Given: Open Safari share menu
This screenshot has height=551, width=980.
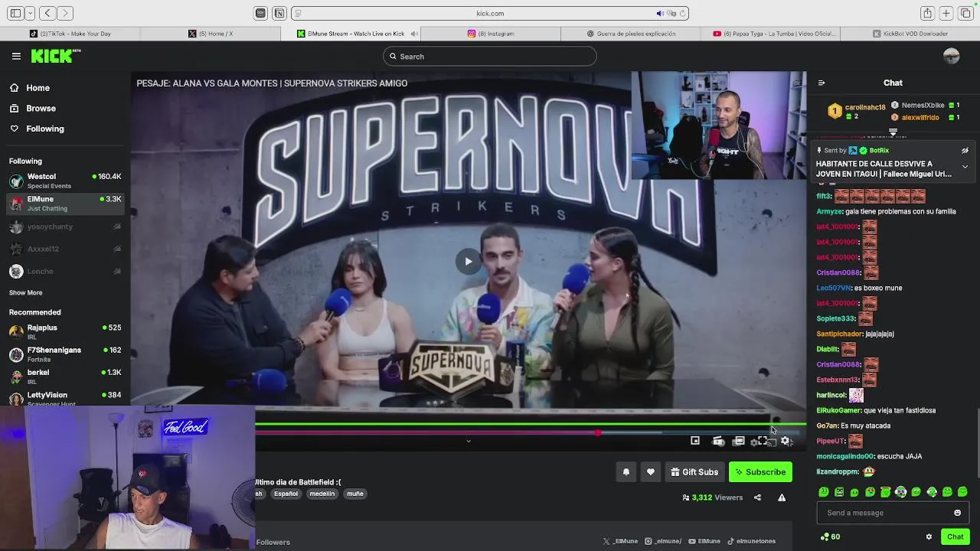Looking at the screenshot, I should [x=927, y=13].
